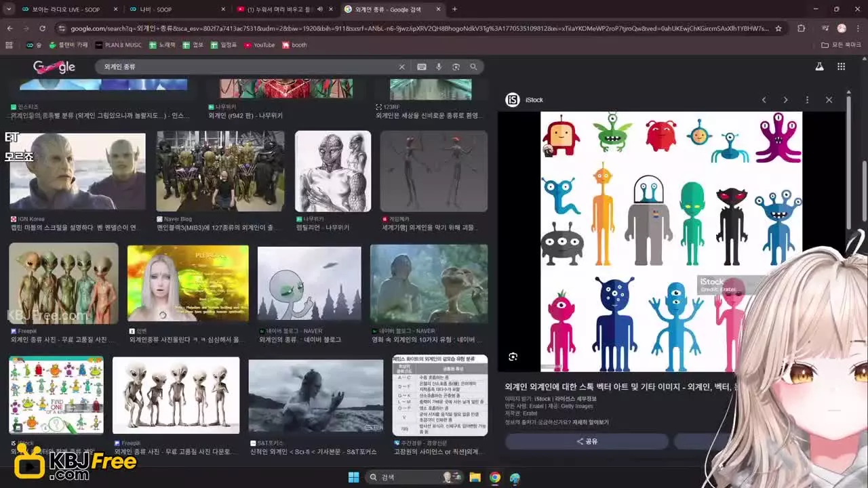The width and height of the screenshot is (868, 488).
Task: Show next image in preview panel
Action: click(x=785, y=100)
